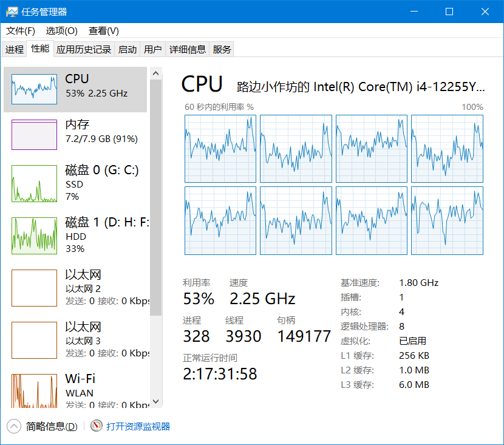Click the sidebar scroll down arrow
This screenshot has height=445, width=504.
156,401
